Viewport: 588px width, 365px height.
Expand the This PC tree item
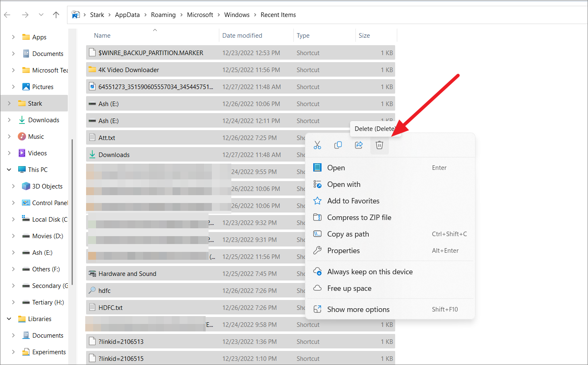coord(9,169)
